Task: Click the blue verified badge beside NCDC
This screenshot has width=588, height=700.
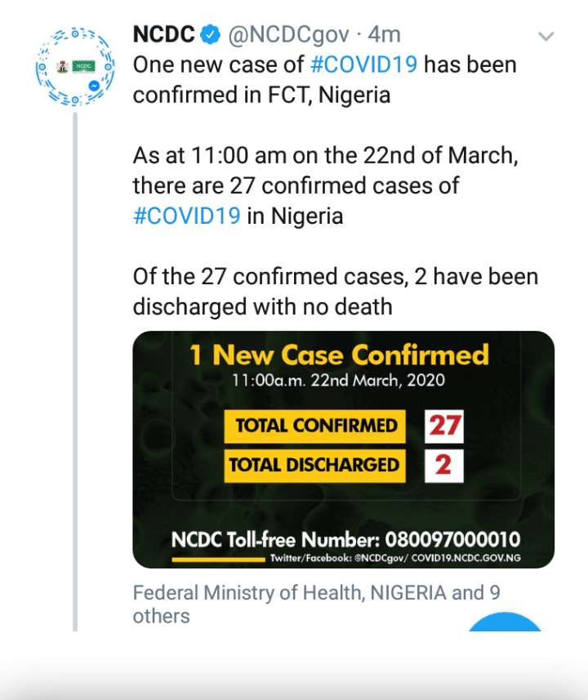Action: pos(211,35)
